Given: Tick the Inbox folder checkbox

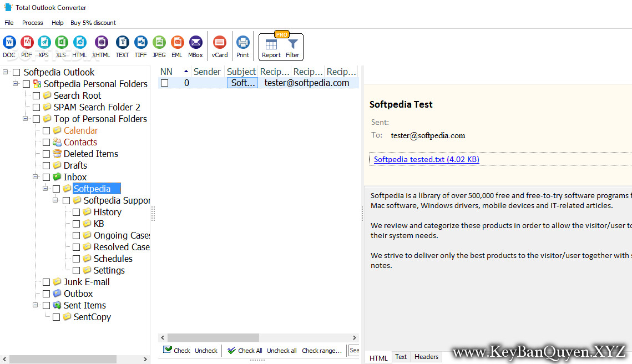Looking at the screenshot, I should (47, 178).
